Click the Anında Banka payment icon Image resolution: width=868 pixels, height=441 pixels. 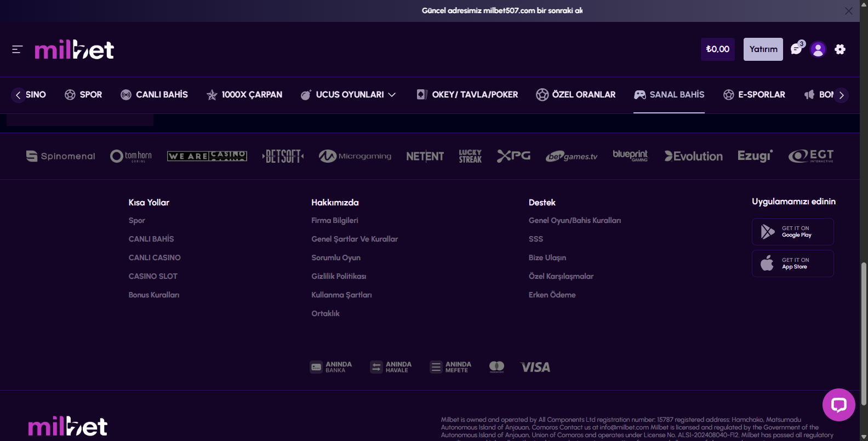(x=331, y=367)
